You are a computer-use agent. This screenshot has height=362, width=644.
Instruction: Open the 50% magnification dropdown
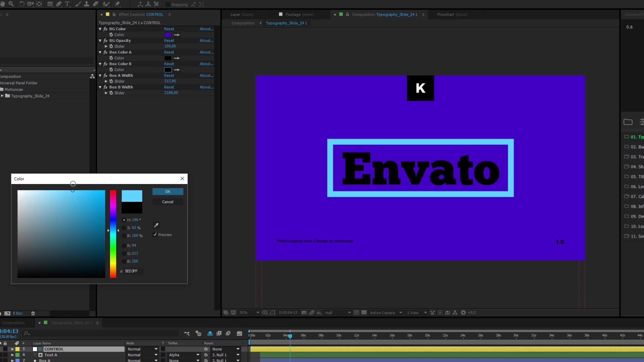point(249,312)
